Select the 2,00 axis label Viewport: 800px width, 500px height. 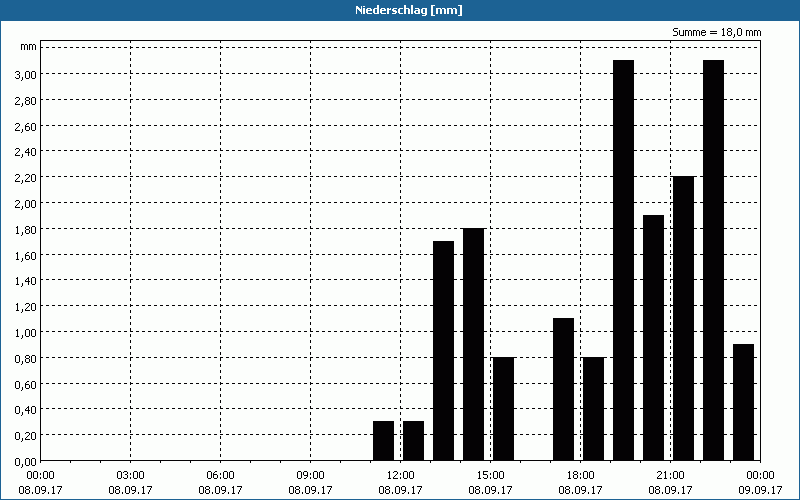point(26,204)
